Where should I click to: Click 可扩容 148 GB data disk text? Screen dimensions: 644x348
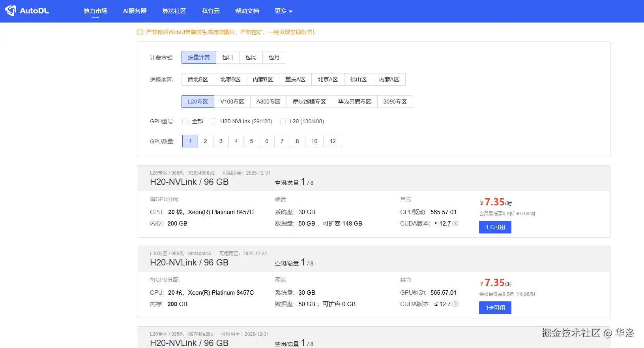click(343, 224)
